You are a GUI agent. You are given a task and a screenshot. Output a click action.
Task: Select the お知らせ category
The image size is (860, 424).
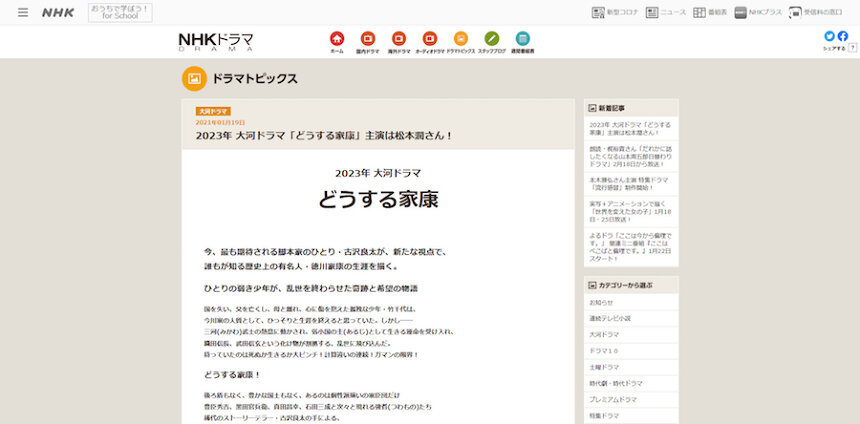(631, 302)
